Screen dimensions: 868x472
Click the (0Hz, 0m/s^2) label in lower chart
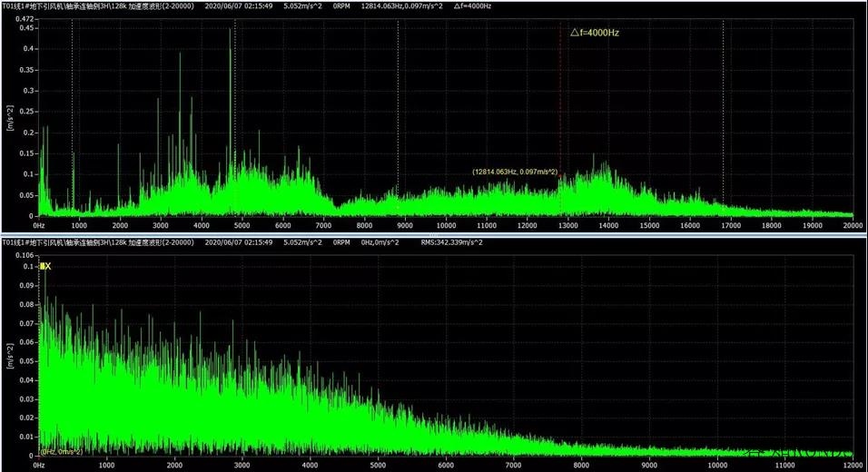62,451
